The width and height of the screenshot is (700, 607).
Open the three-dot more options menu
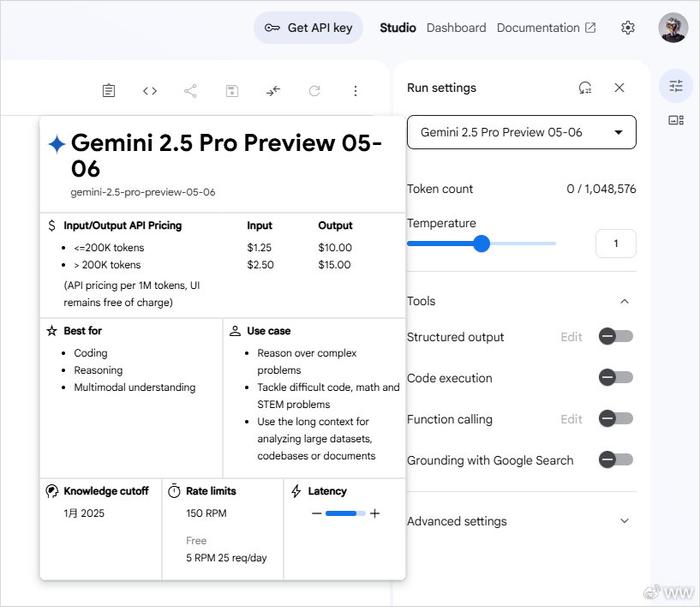[355, 91]
